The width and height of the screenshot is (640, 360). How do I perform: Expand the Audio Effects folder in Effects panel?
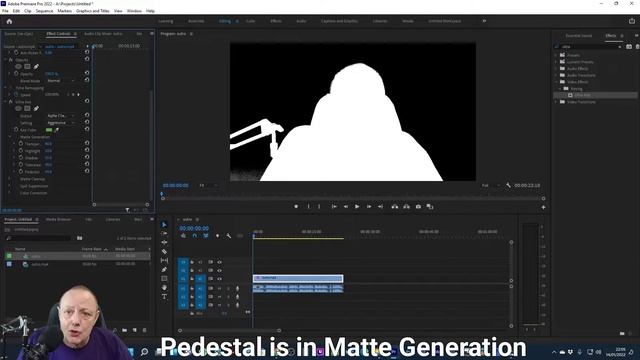tap(556, 69)
